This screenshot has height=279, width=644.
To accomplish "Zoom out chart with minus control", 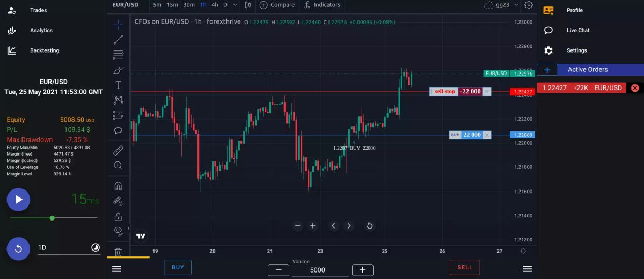I will pos(298,226).
